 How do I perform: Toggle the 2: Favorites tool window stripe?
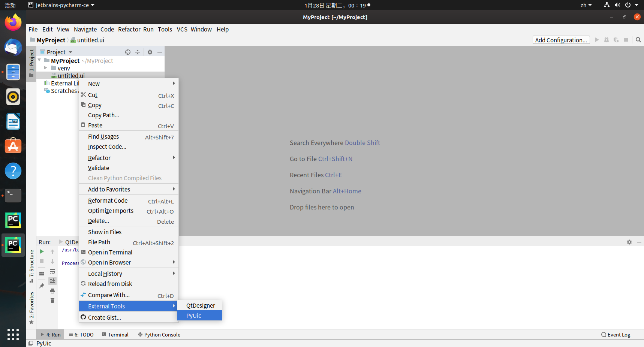click(31, 308)
